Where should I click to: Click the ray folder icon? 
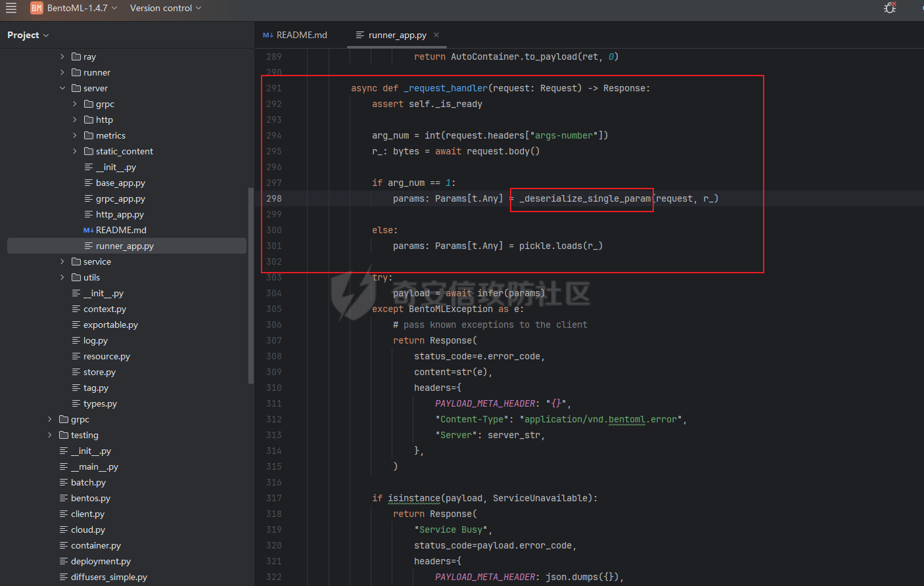click(76, 56)
